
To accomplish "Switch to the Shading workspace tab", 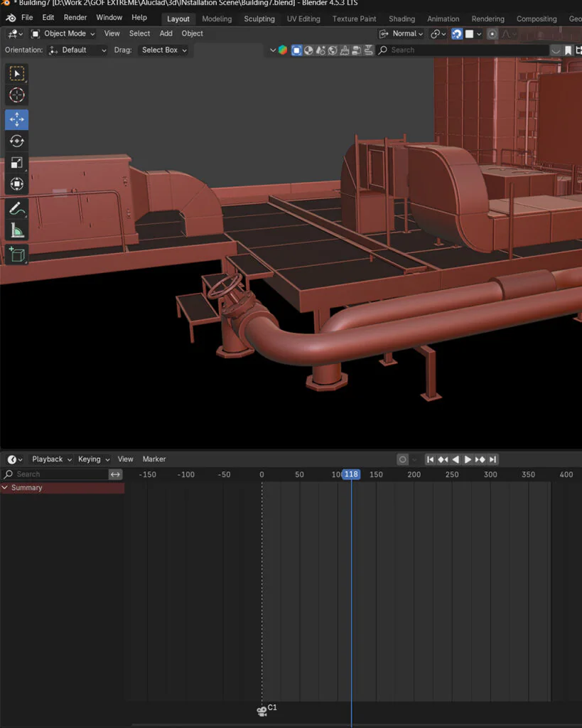I will coord(402,19).
